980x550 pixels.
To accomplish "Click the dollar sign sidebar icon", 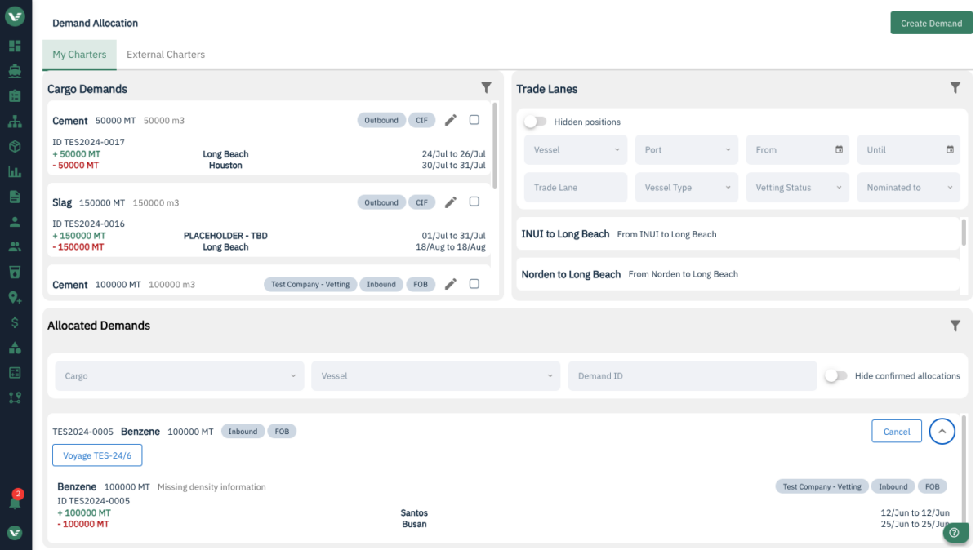I will 15,322.
